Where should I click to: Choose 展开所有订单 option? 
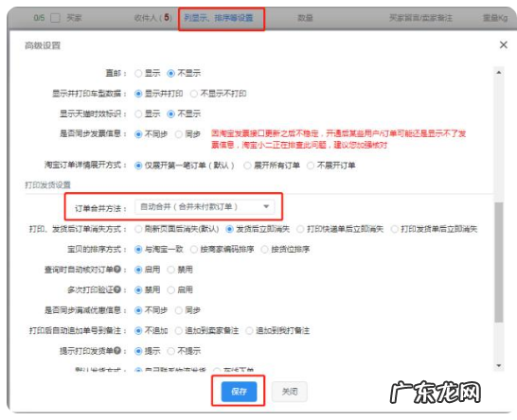coord(247,166)
